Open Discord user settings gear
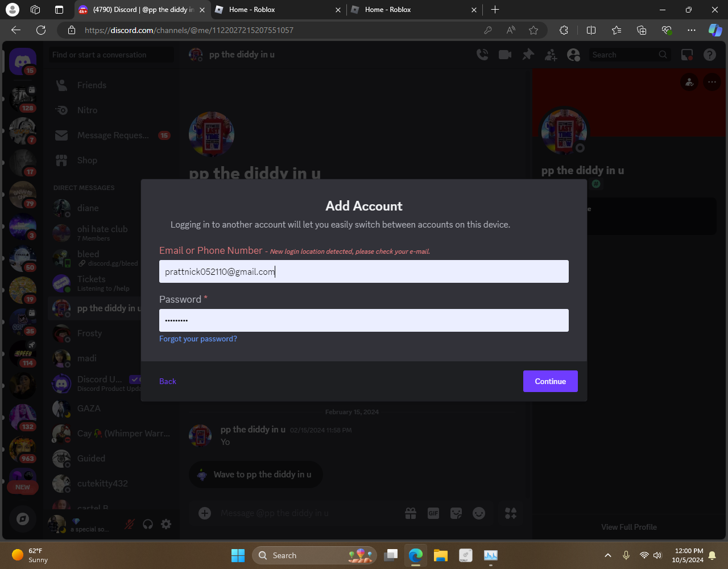The height and width of the screenshot is (569, 728). [x=166, y=524]
